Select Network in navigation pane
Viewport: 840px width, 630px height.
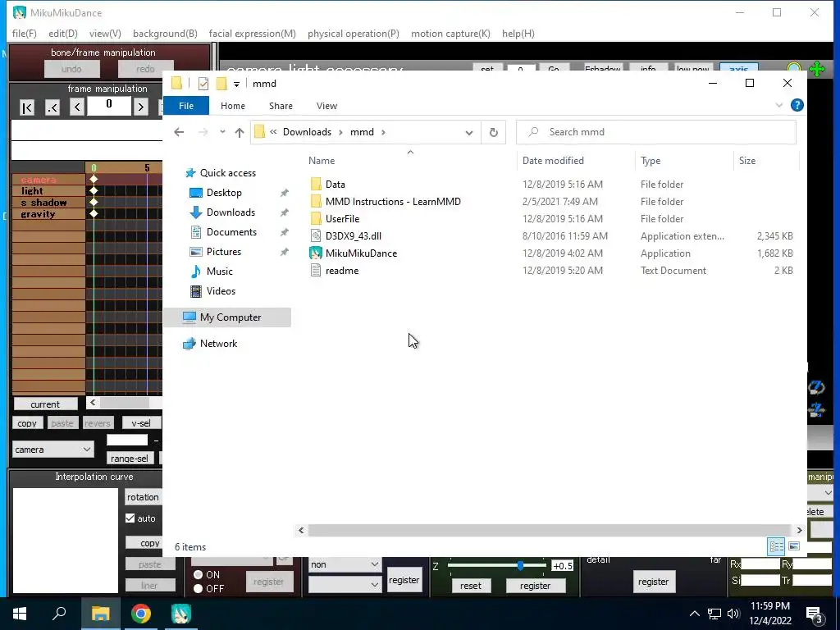(x=218, y=344)
